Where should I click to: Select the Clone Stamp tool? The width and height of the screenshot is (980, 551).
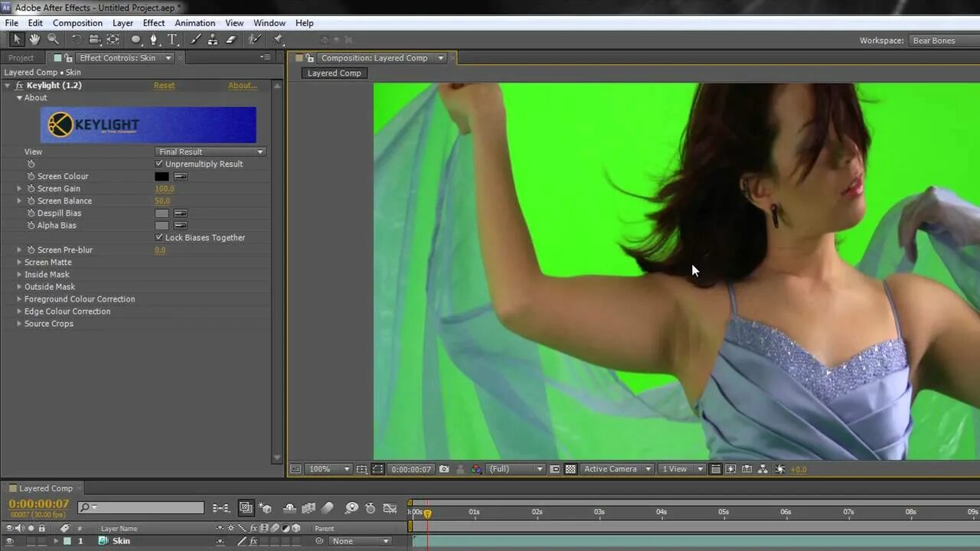213,39
